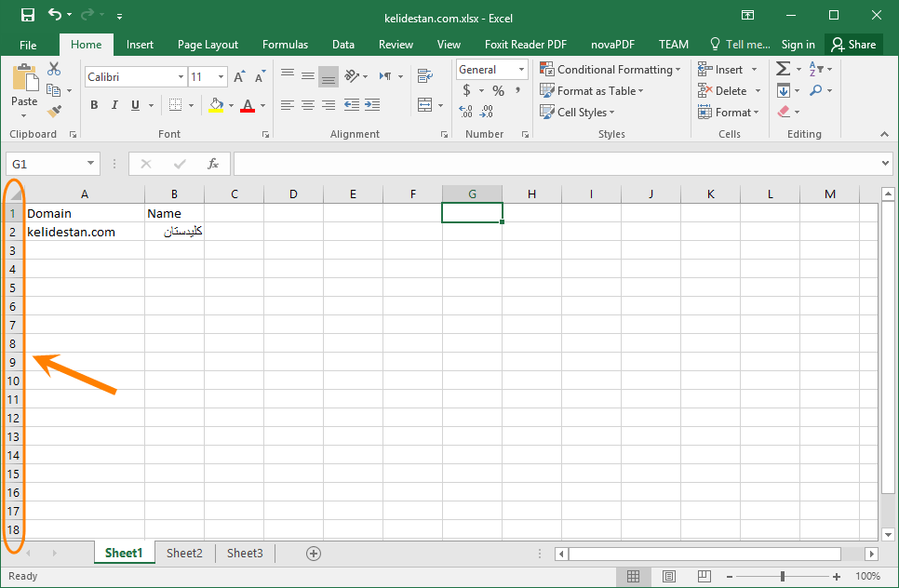This screenshot has width=899, height=588.
Task: Apply cell borders icon
Action: (x=176, y=105)
